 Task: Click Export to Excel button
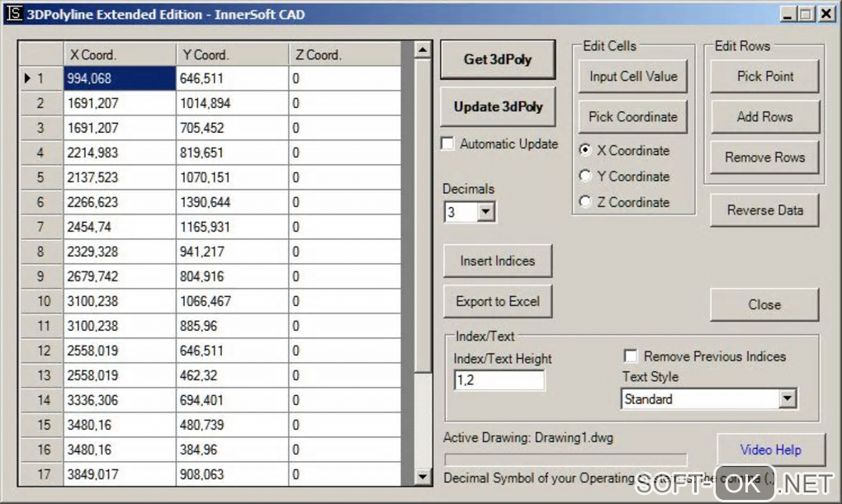click(x=498, y=302)
